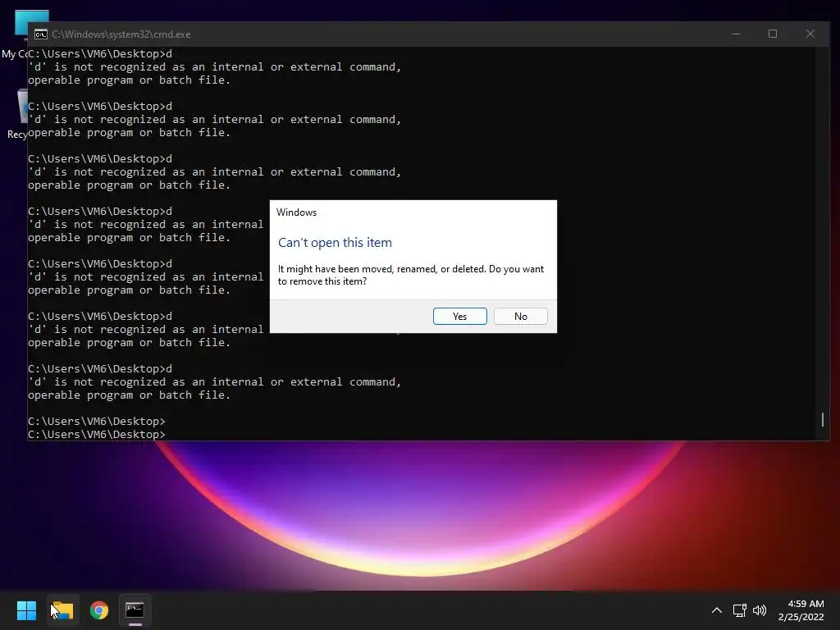
Task: Show hidden system tray icons
Action: [x=716, y=610]
